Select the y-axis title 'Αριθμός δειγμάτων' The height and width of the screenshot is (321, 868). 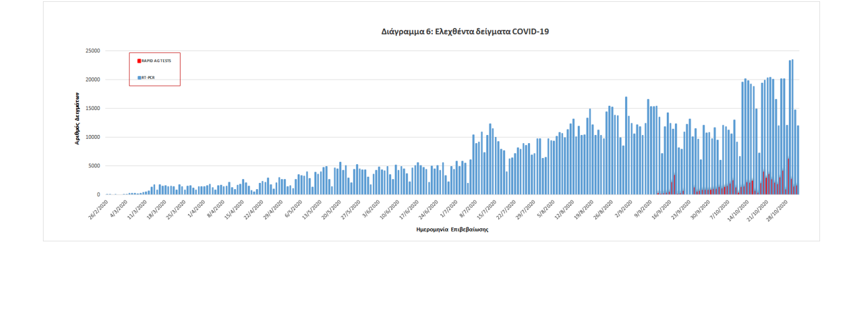77,118
